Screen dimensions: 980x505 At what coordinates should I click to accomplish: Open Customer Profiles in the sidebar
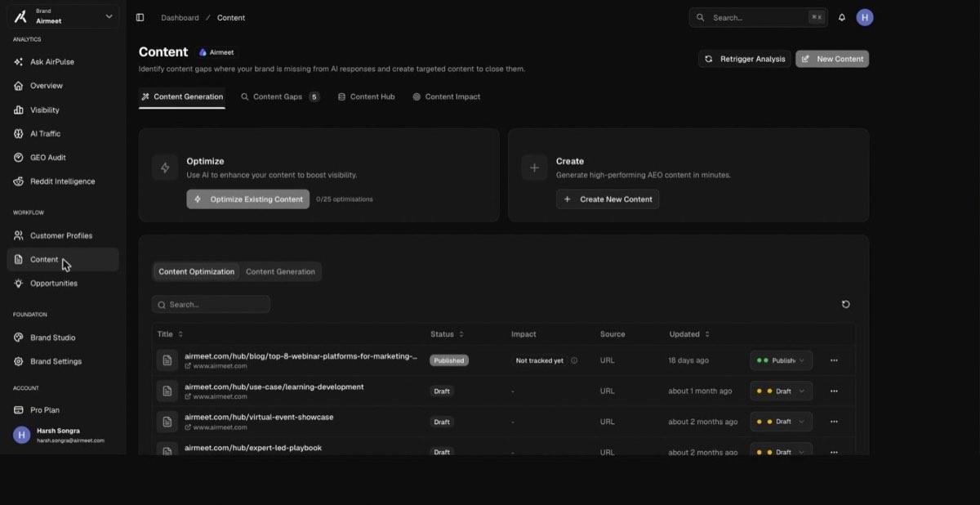pyautogui.click(x=63, y=235)
